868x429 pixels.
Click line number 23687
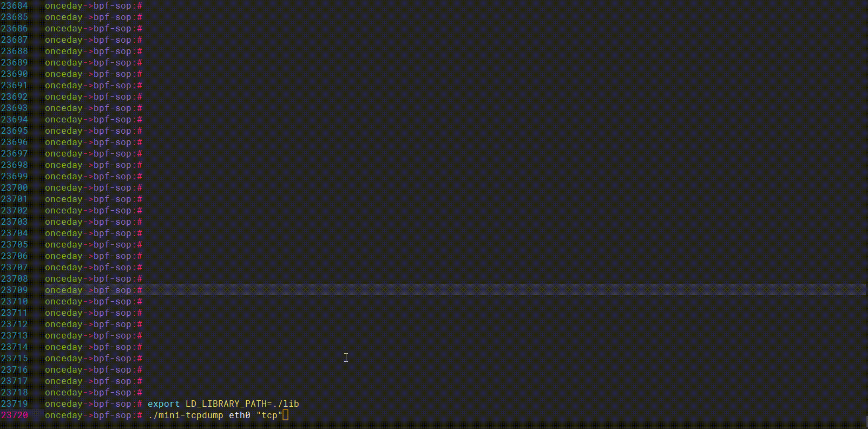click(15, 40)
